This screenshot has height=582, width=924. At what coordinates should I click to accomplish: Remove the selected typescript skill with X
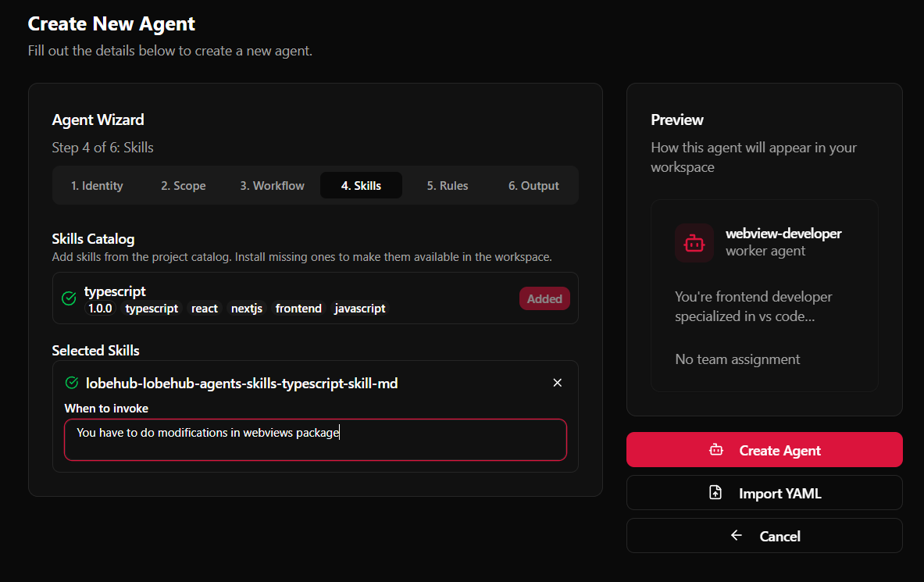click(x=557, y=383)
